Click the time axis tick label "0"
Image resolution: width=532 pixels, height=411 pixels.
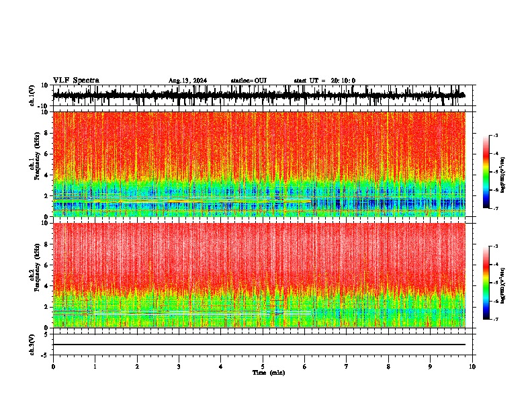[53, 367]
